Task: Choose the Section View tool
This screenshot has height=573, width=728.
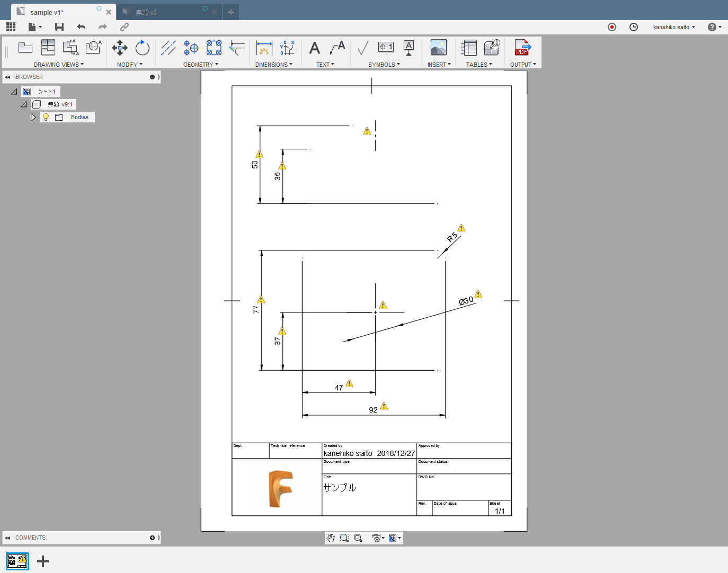Action: (70, 48)
